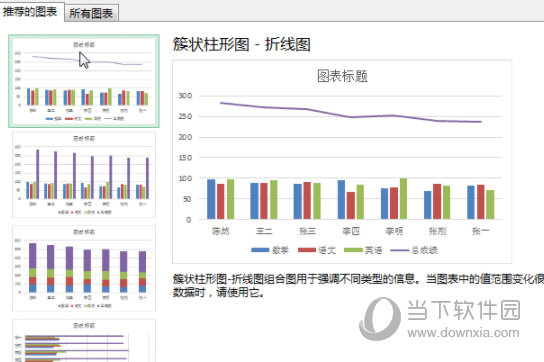Click the 300 value on preview axis
The height and width of the screenshot is (362, 544).
185,95
